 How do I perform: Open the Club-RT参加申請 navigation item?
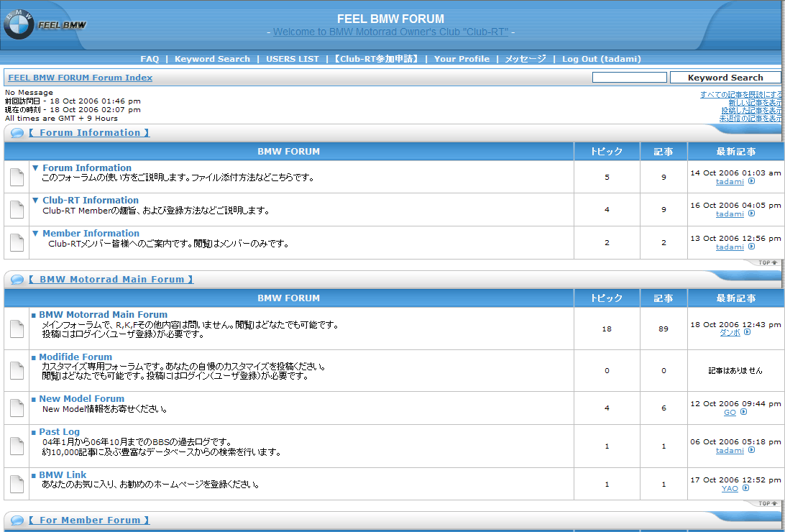[x=376, y=59]
